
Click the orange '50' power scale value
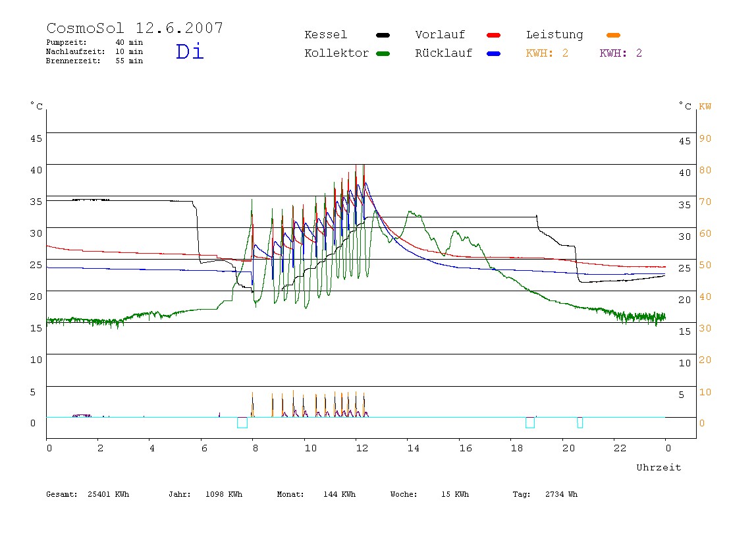coord(705,265)
